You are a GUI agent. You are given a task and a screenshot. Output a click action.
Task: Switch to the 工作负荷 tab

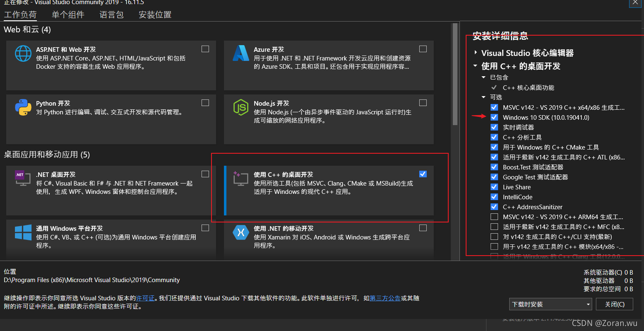[x=20, y=15]
